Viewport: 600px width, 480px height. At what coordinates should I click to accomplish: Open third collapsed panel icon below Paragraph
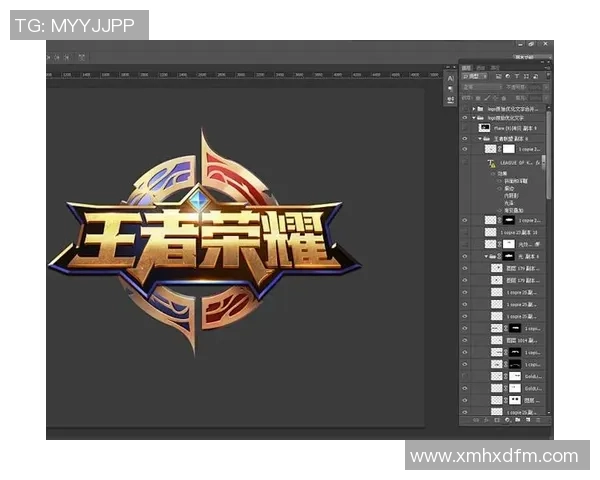coord(450,100)
